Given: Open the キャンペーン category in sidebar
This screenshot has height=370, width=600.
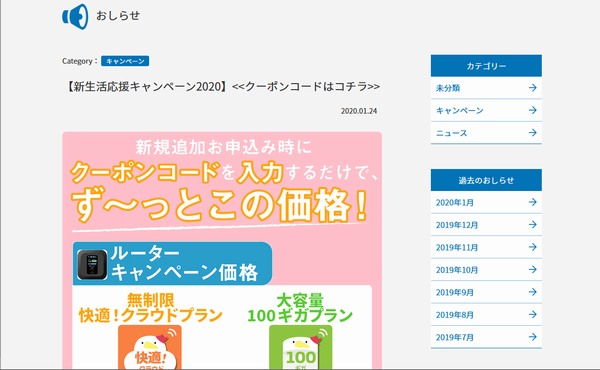Looking at the screenshot, I should 486,111.
